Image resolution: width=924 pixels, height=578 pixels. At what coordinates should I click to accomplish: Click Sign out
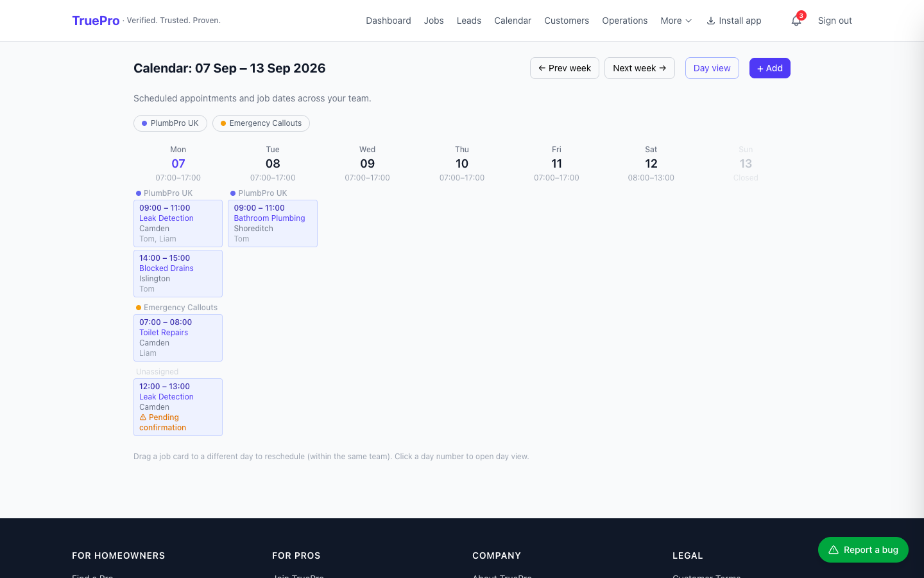[835, 21]
